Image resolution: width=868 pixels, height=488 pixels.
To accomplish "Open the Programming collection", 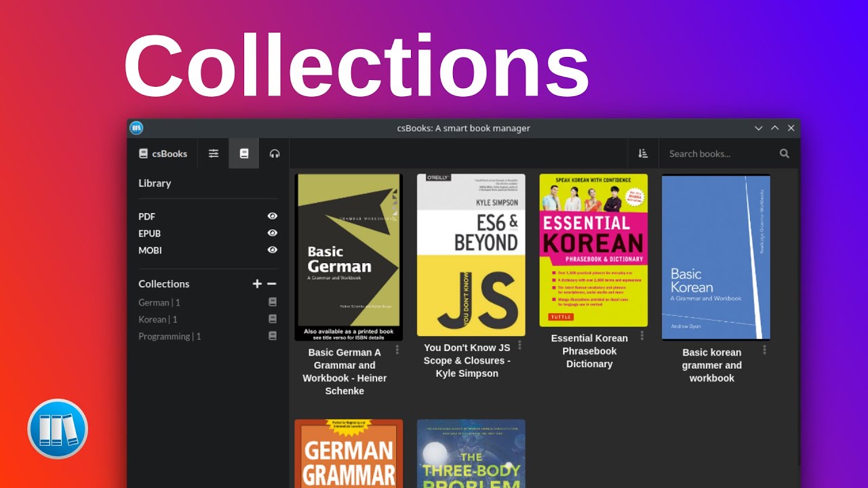I will [170, 336].
